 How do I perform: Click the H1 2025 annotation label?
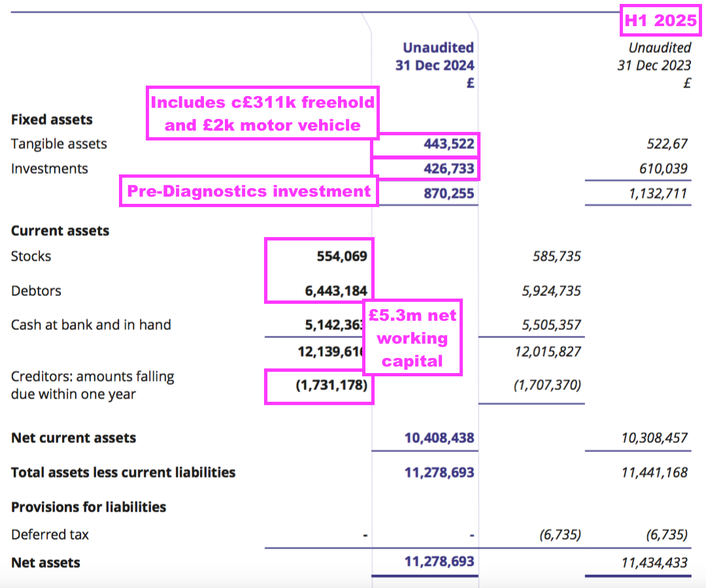(x=660, y=20)
